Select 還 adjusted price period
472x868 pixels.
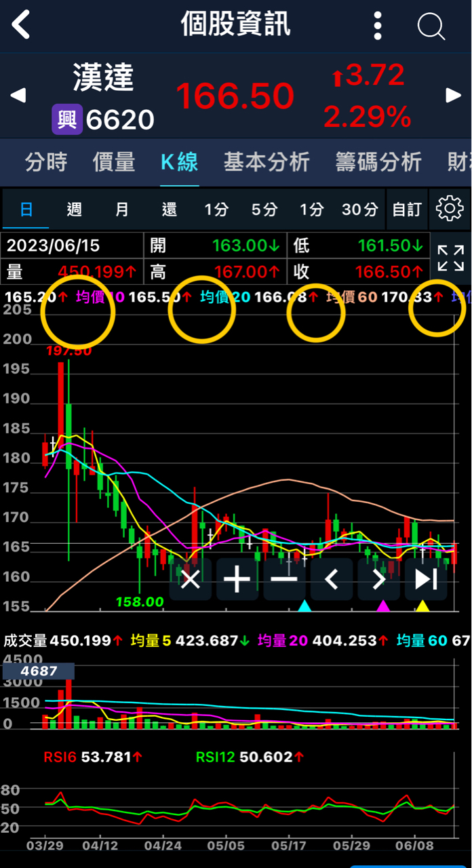coord(170,209)
